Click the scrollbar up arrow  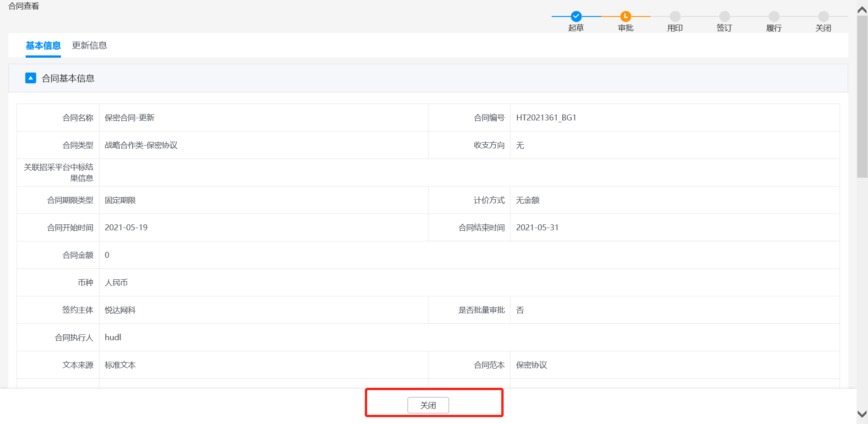coord(862,9)
